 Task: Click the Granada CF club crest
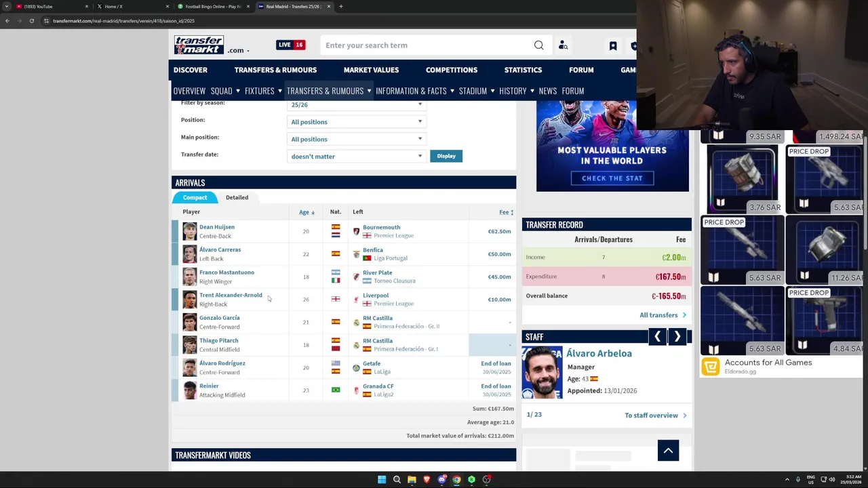click(x=357, y=390)
